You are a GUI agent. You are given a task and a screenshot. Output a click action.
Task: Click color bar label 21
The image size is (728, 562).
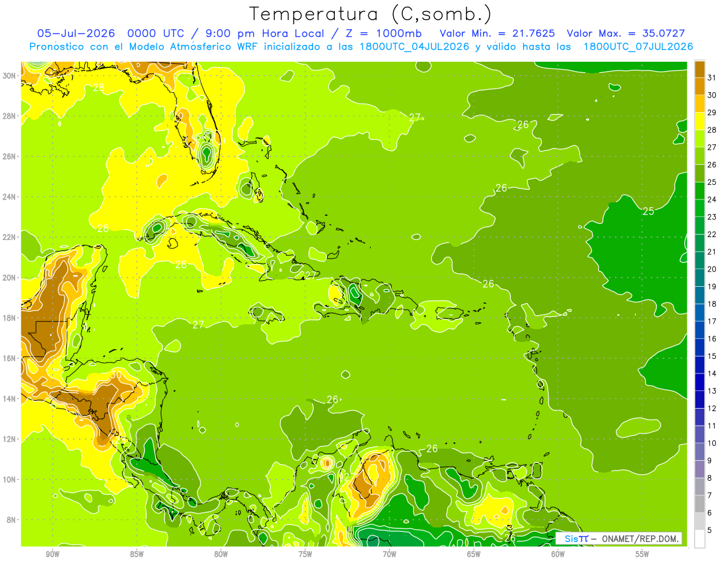tap(712, 252)
